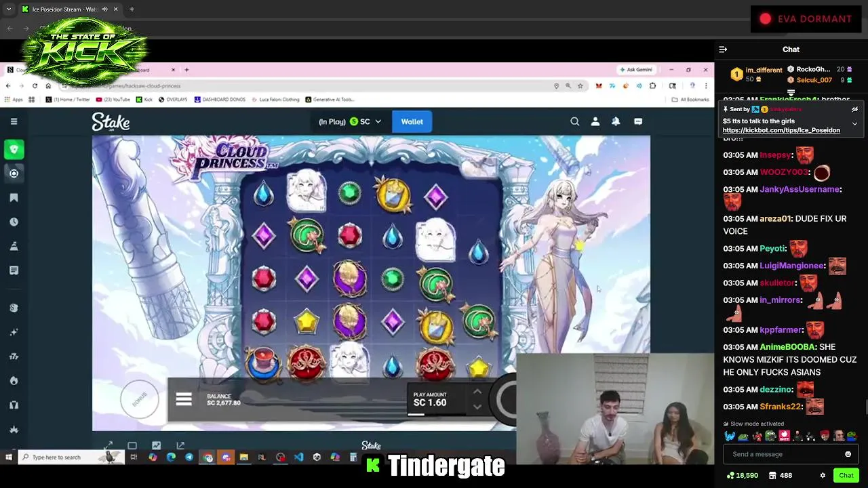Click the green shield icon in Stake sidebar
Viewport: 868px width, 488px height.
pyautogui.click(x=14, y=149)
